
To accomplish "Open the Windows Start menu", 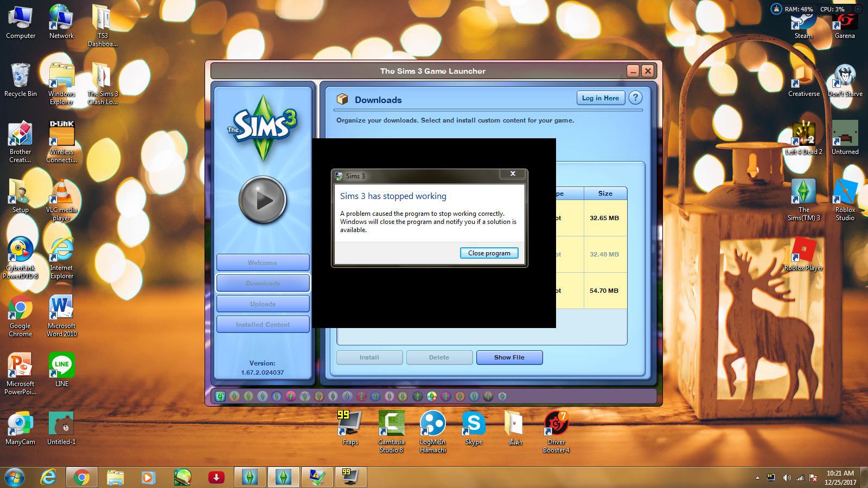I will (15, 477).
